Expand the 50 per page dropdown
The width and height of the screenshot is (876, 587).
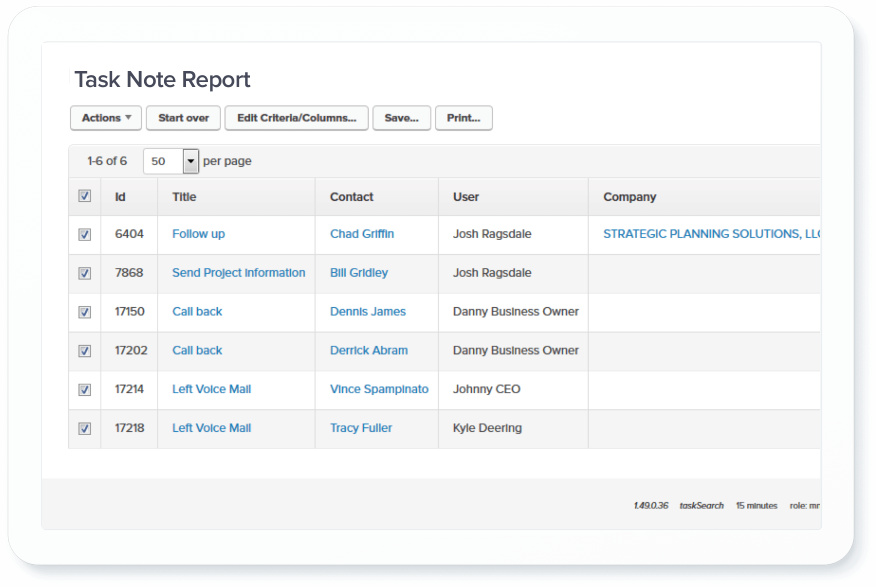[x=170, y=161]
